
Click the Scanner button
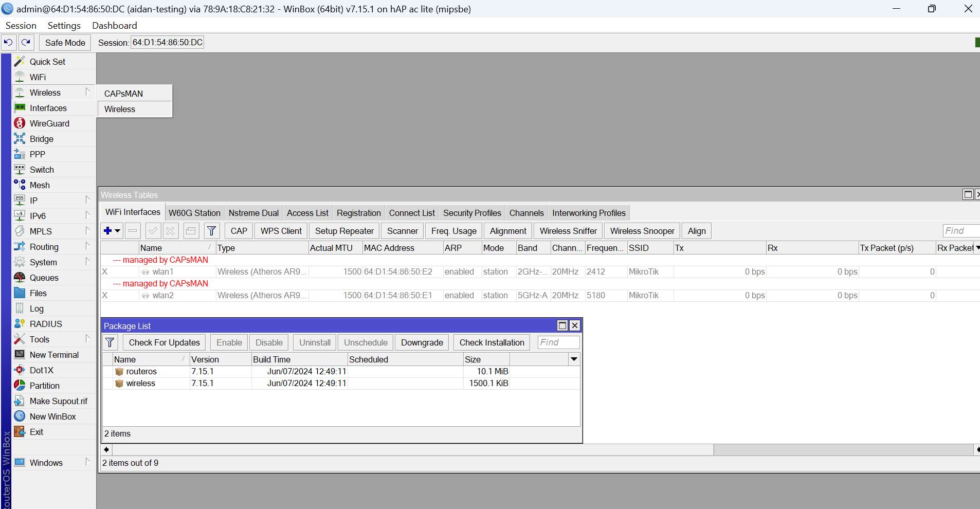(403, 231)
